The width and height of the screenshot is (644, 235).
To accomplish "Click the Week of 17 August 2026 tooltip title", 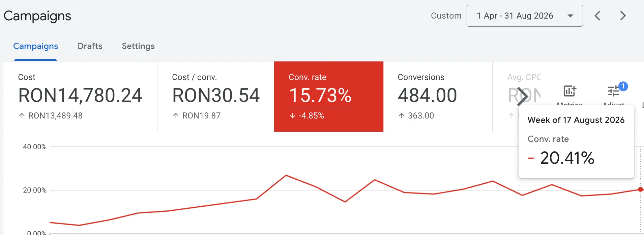I will pyautogui.click(x=576, y=120).
